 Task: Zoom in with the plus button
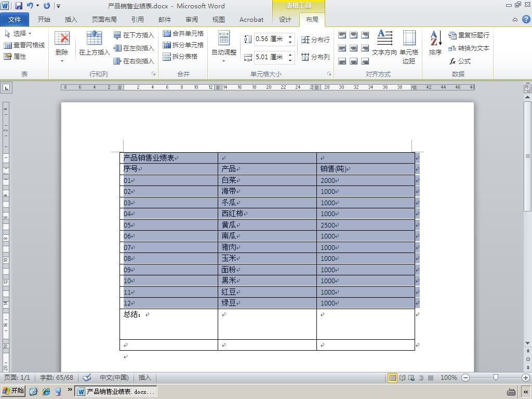pos(526,377)
